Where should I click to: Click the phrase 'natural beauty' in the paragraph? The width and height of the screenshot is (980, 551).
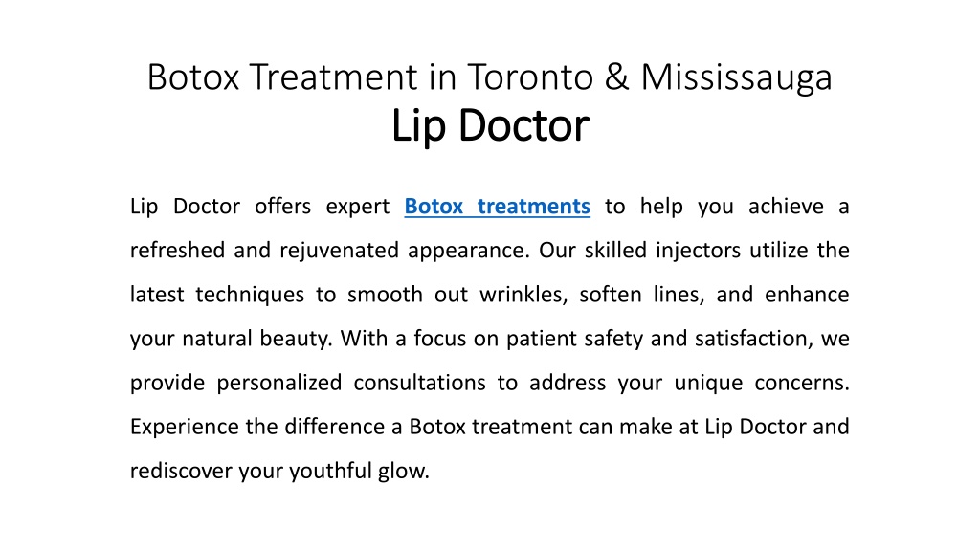click(x=255, y=339)
